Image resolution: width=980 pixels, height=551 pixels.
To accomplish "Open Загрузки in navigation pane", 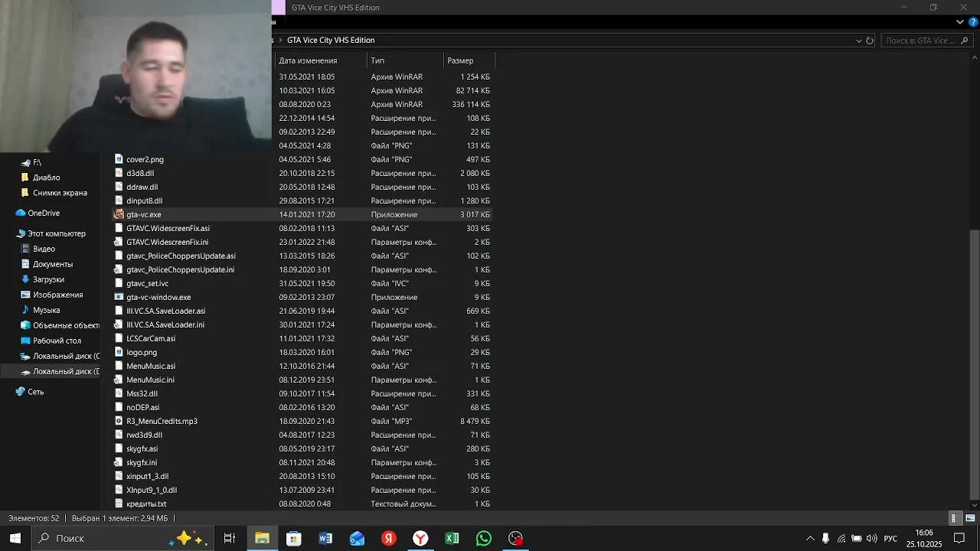I will 48,279.
